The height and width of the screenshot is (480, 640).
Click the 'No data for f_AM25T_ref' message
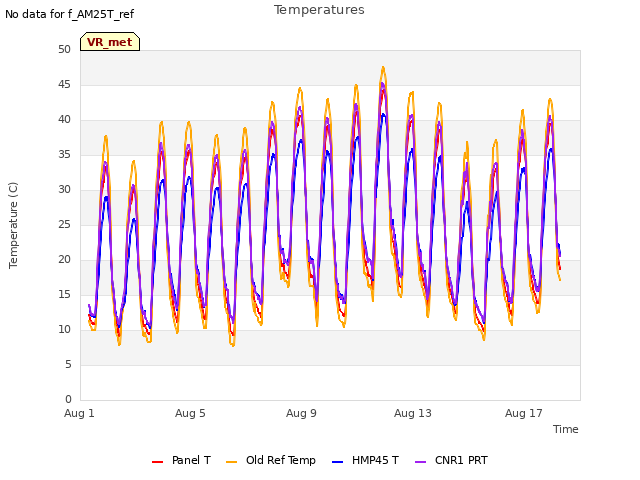69,14
